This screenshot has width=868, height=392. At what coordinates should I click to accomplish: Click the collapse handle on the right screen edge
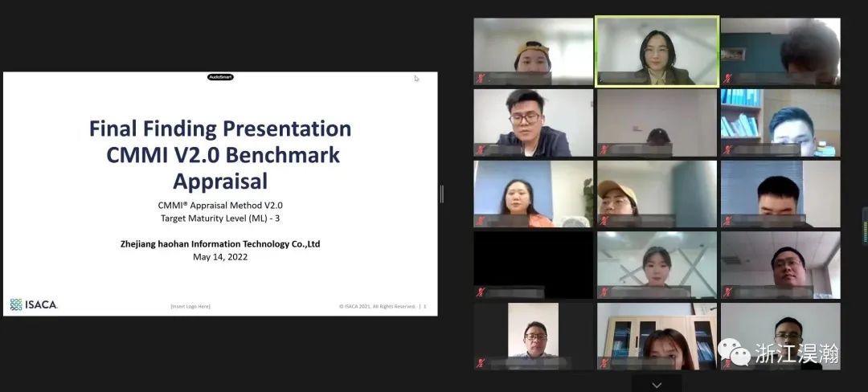tap(864, 226)
